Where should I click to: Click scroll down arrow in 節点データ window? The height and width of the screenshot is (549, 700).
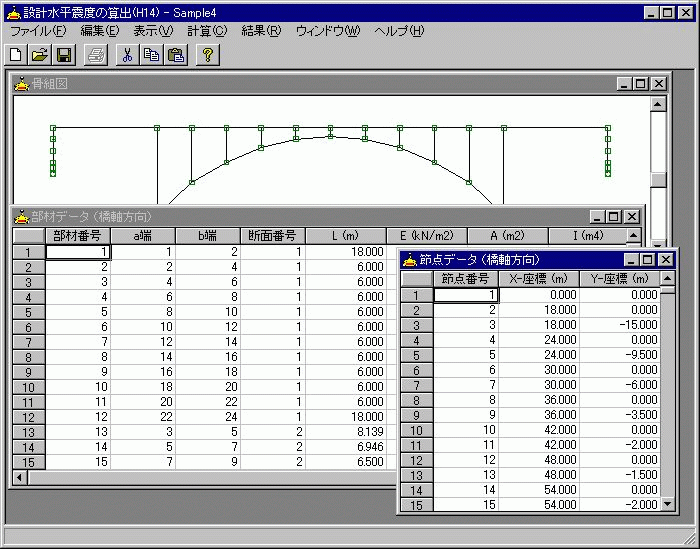[668, 505]
